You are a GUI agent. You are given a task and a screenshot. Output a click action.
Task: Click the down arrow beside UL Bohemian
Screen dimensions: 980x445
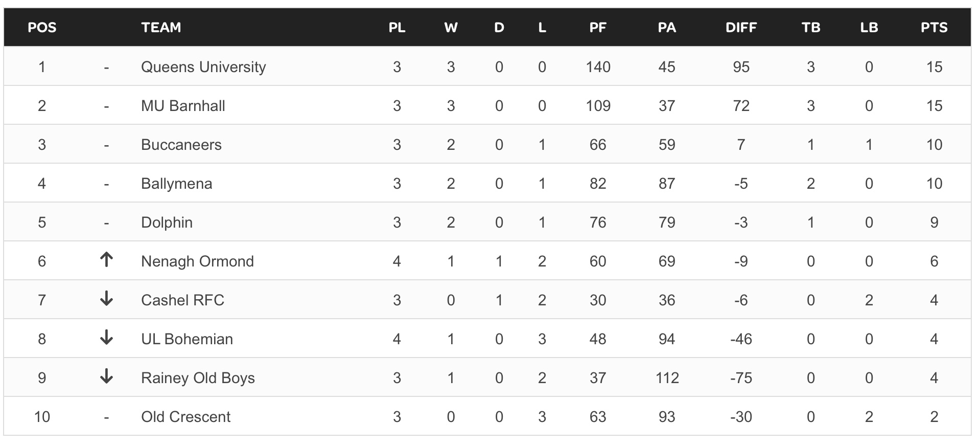point(106,338)
